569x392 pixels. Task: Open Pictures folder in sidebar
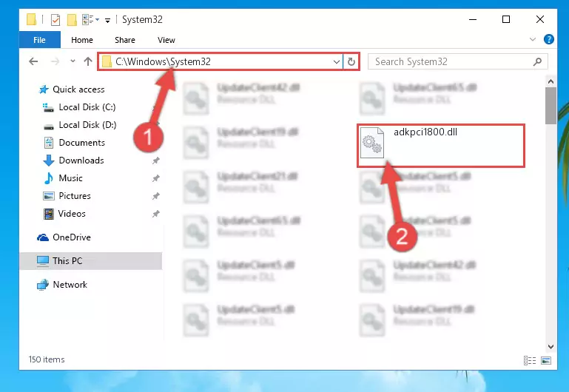[x=75, y=196]
